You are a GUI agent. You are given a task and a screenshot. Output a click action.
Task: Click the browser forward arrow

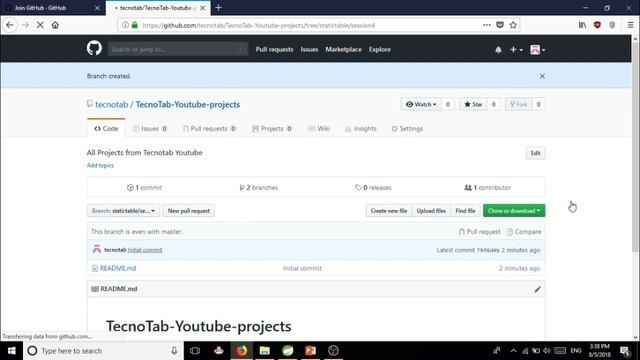pos(25,25)
